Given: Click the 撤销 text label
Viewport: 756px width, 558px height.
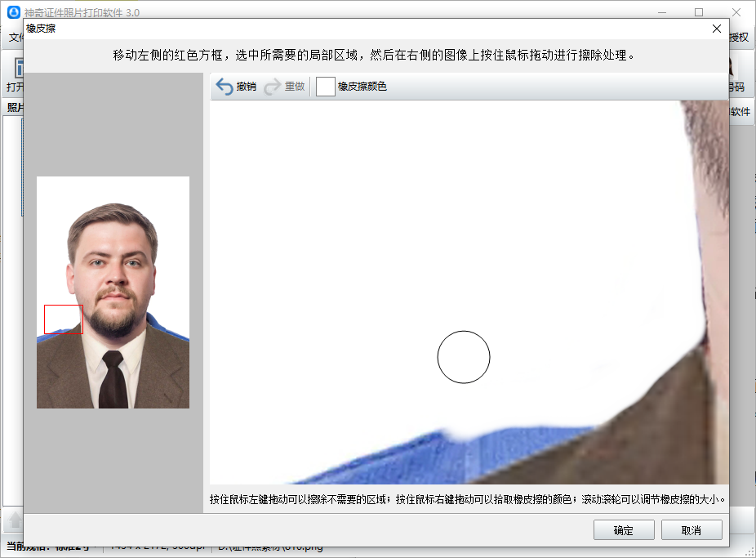Looking at the screenshot, I should click(x=246, y=87).
